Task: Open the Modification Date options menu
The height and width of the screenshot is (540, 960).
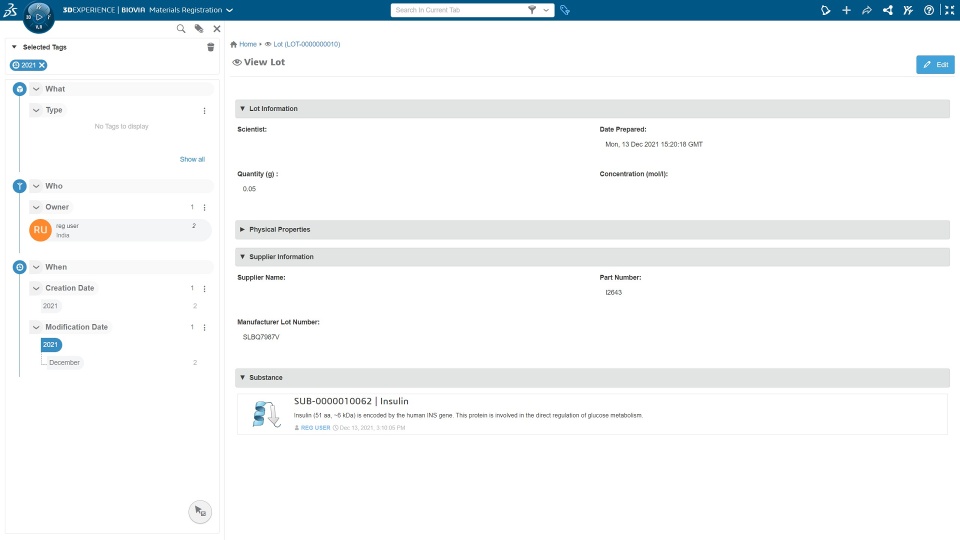Action: (x=204, y=328)
